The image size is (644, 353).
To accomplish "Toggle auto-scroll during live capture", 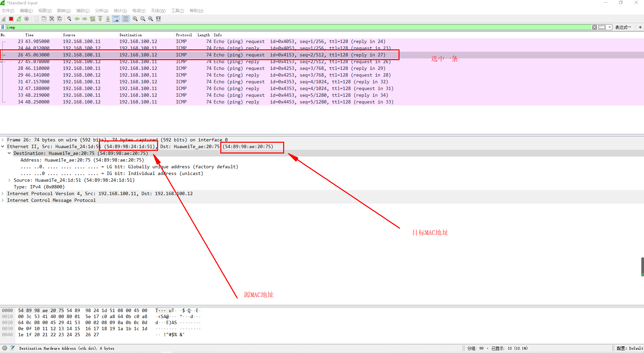I will (x=116, y=19).
